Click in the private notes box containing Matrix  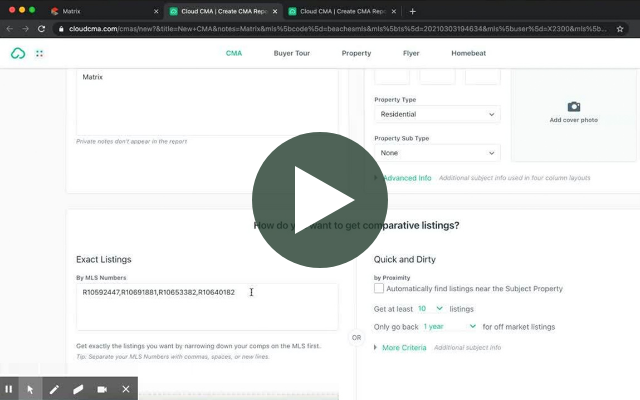pyautogui.click(x=207, y=102)
